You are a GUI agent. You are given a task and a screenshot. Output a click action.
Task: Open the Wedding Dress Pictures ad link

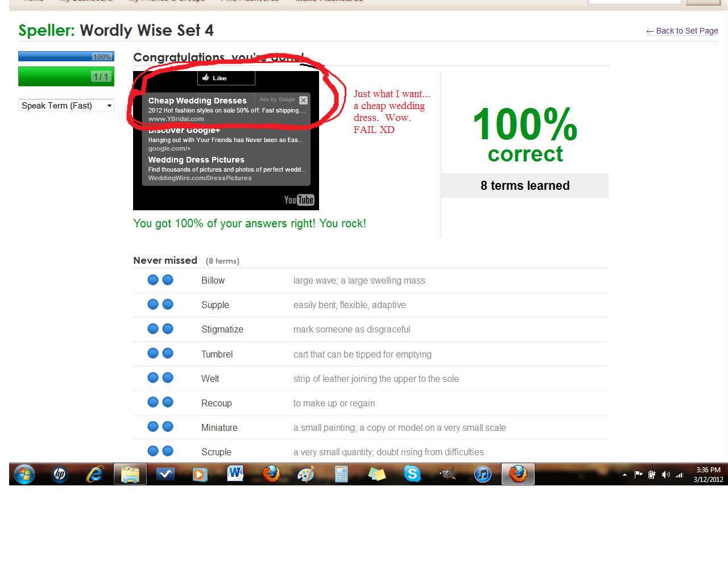(196, 160)
